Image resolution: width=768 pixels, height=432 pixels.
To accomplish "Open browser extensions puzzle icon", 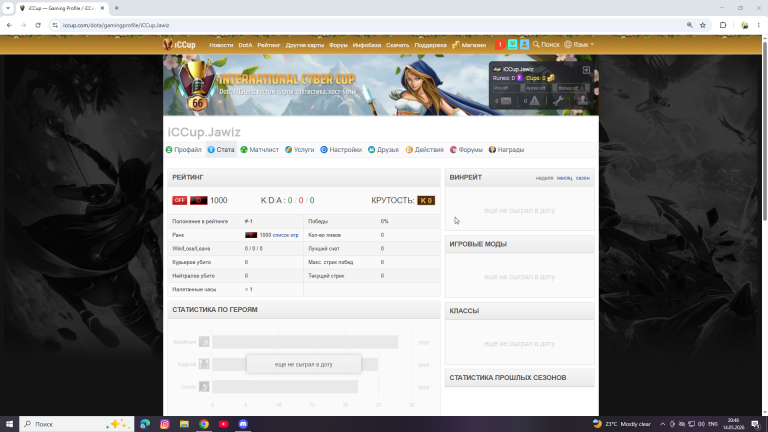I will coord(723,25).
